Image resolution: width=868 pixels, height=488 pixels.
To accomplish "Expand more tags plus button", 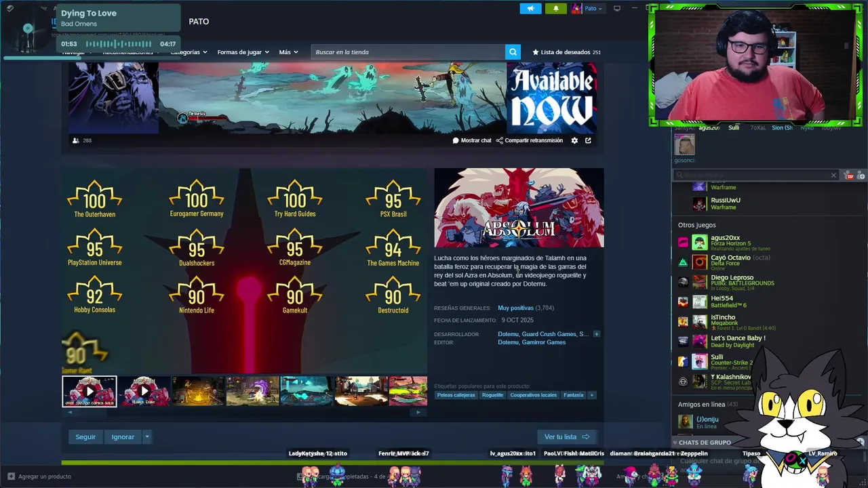I will (591, 395).
